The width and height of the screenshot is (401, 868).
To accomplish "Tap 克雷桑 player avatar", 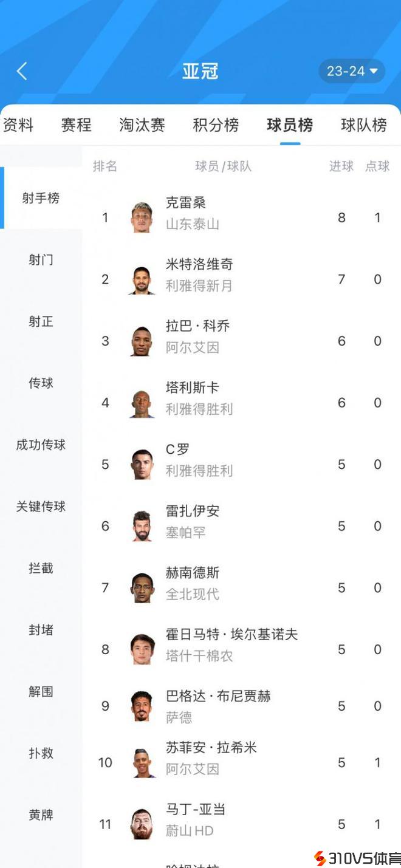I will 142,217.
